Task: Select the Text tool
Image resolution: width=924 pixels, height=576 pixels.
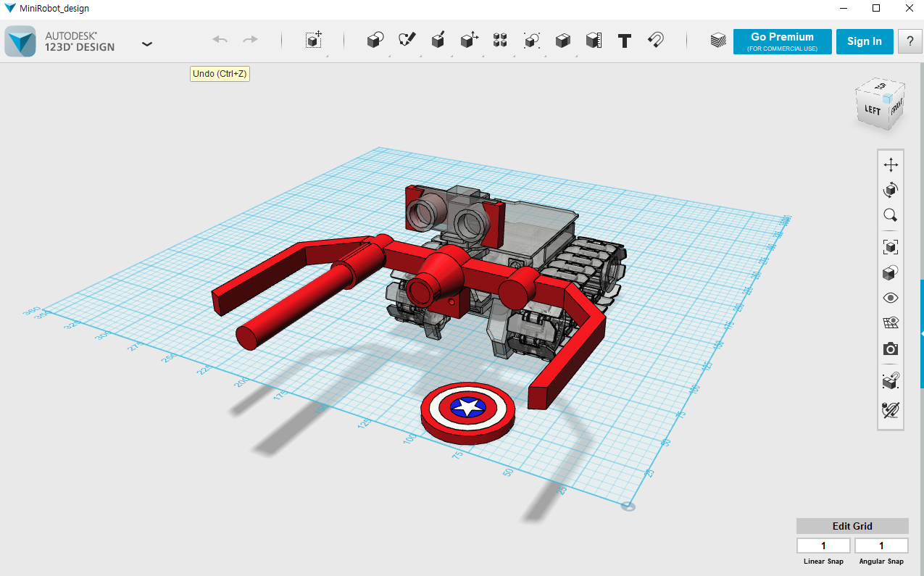Action: (x=625, y=41)
